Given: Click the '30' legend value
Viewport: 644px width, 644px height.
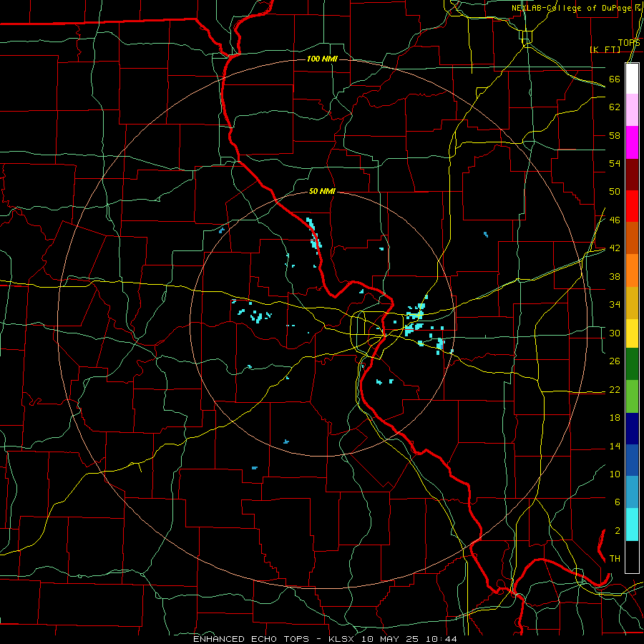Looking at the screenshot, I should [615, 333].
